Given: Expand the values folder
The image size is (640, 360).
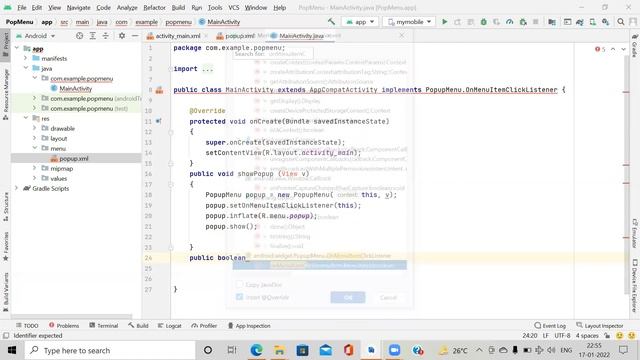Looking at the screenshot, I should tap(35, 178).
